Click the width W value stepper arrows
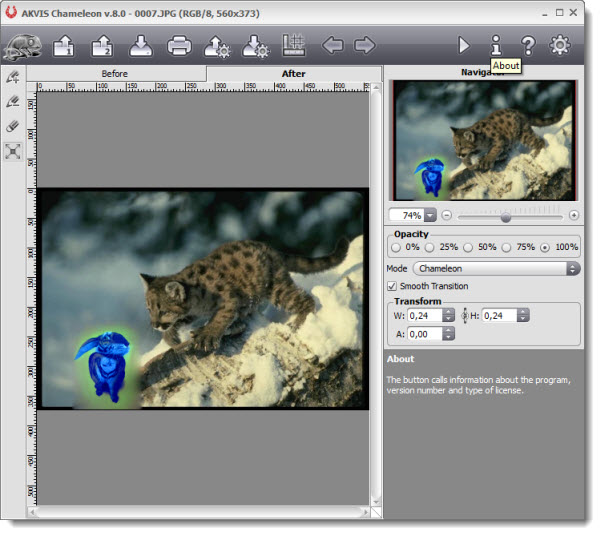Viewport: 600px width, 535px height. point(448,315)
